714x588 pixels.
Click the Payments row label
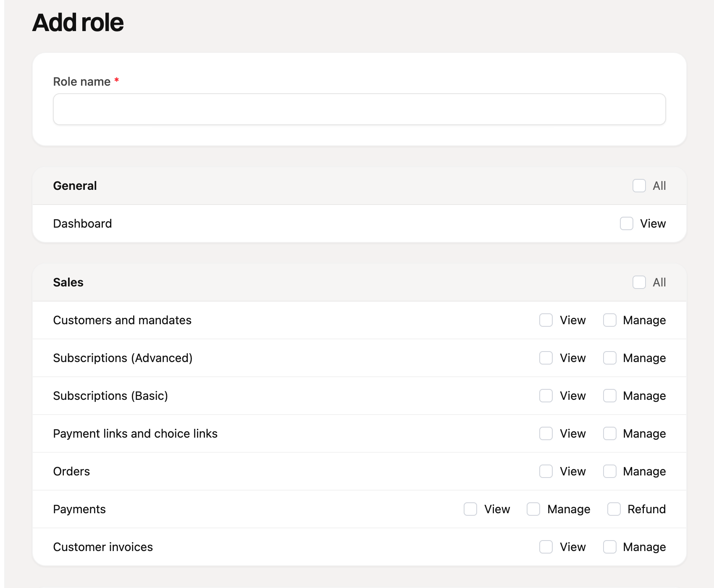point(79,509)
